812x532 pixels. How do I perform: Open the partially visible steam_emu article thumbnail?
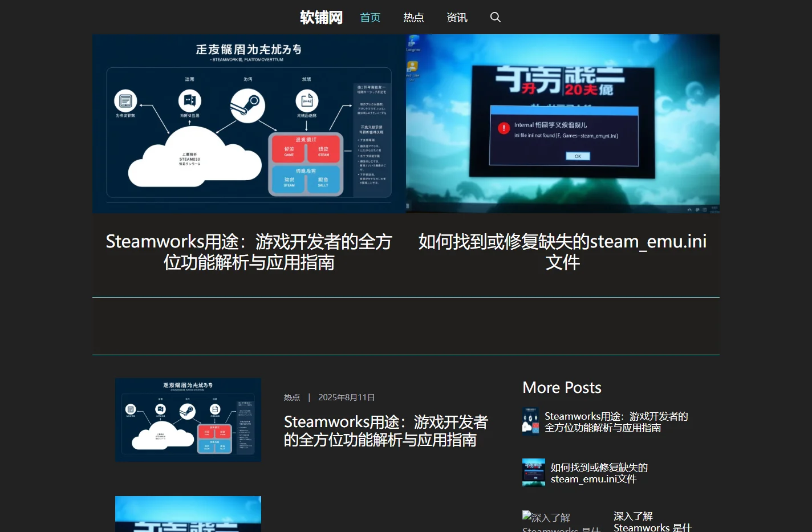coord(188,514)
